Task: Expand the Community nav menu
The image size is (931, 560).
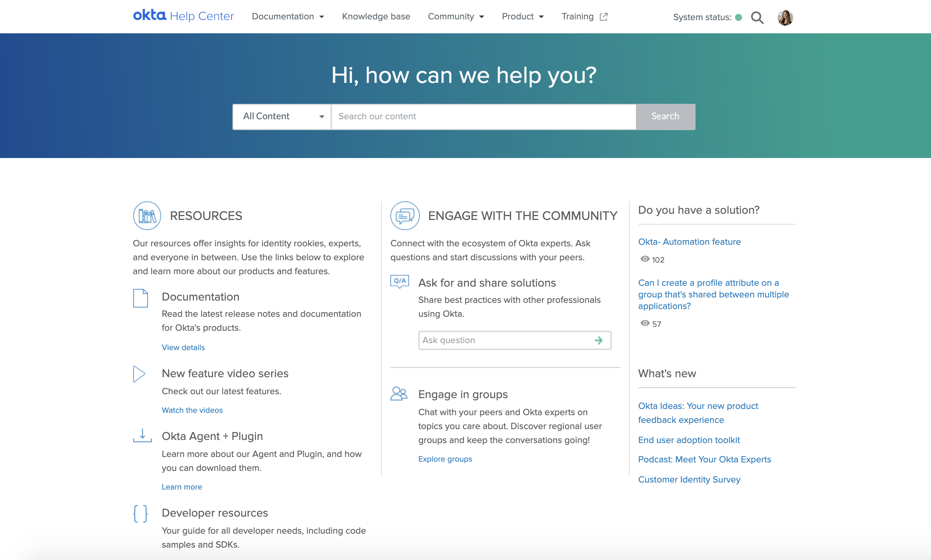Action: click(x=456, y=17)
